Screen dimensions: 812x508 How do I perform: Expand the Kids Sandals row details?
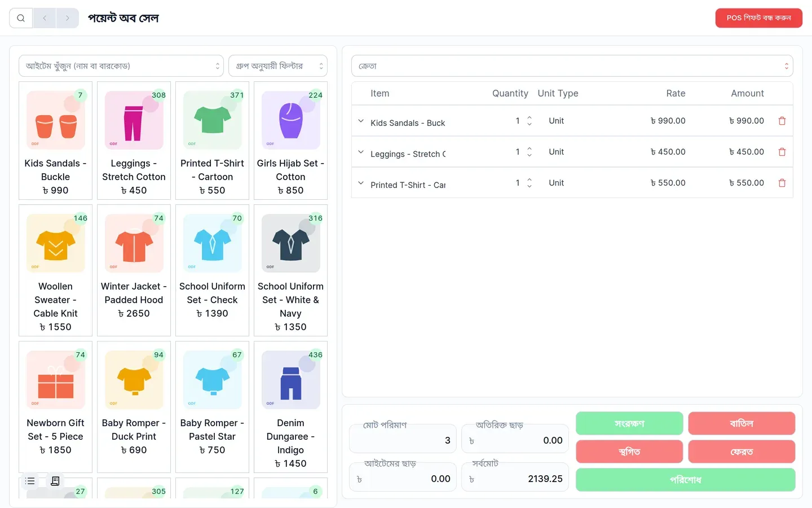361,121
